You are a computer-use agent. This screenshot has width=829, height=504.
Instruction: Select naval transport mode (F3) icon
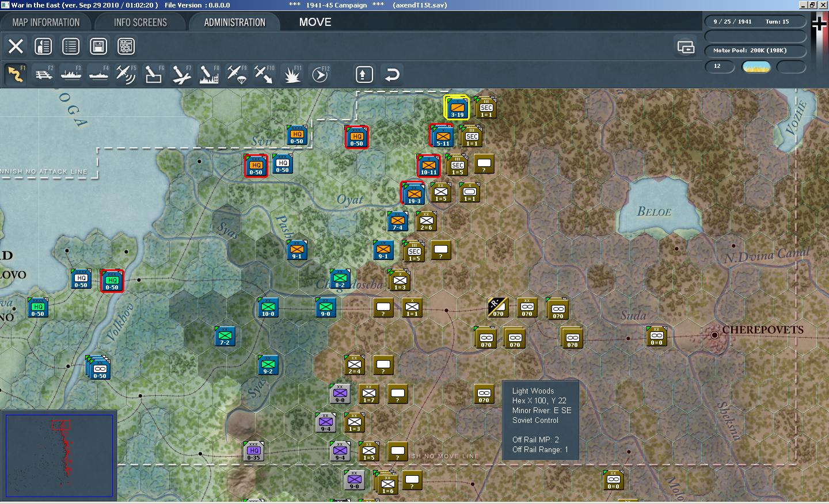71,74
